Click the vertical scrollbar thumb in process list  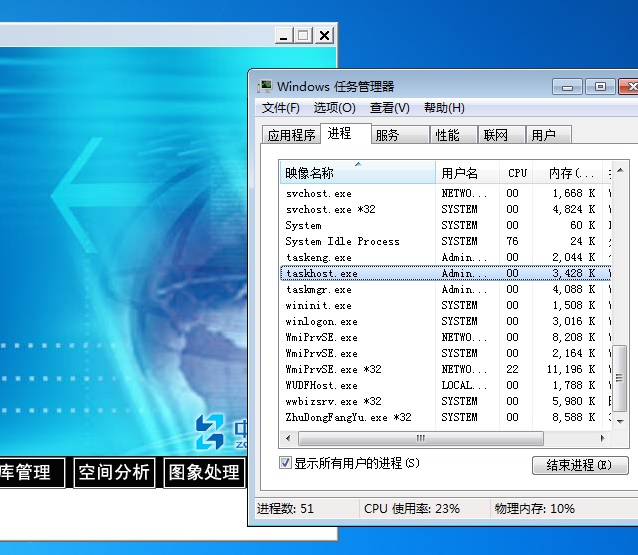[x=620, y=378]
